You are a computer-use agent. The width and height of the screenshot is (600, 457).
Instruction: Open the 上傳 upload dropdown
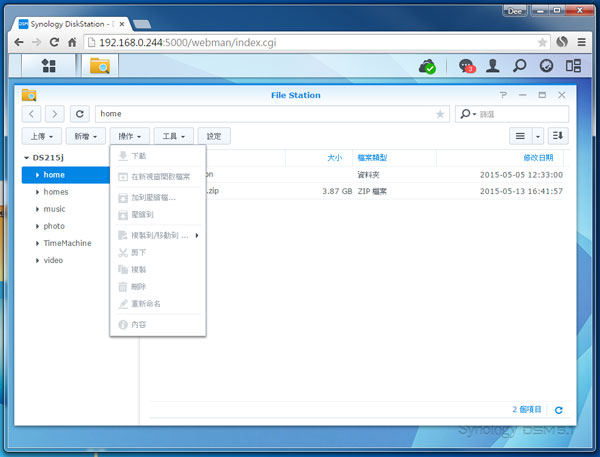coord(42,135)
